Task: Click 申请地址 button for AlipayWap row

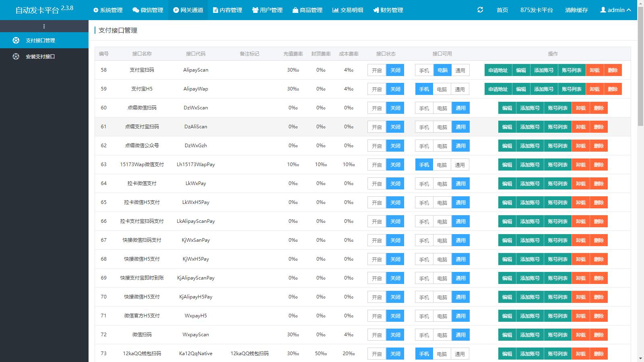Action: (498, 89)
